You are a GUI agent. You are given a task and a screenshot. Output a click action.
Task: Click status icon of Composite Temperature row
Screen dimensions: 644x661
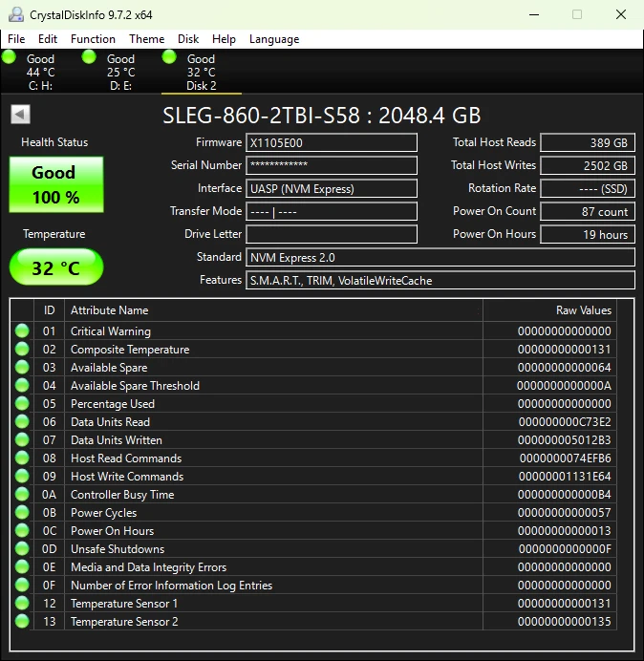click(x=22, y=349)
